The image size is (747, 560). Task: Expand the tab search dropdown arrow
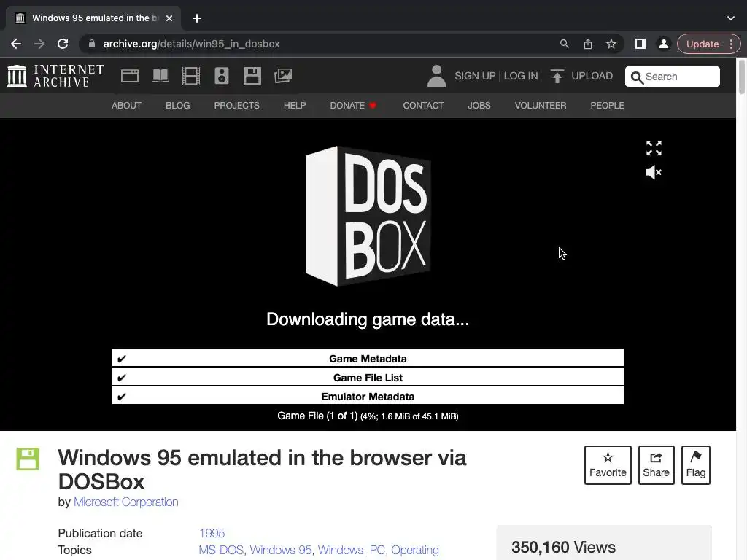click(x=731, y=18)
